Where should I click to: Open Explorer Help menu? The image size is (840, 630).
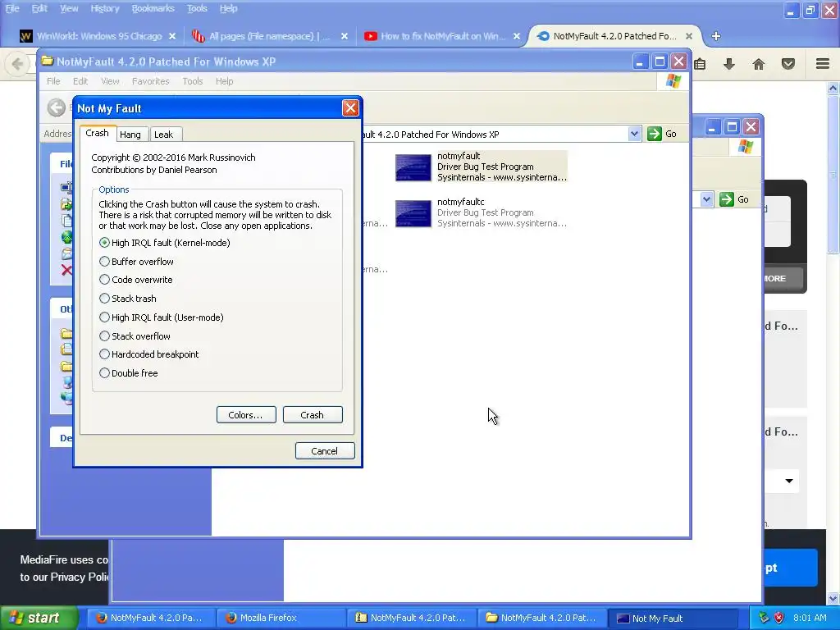(225, 81)
